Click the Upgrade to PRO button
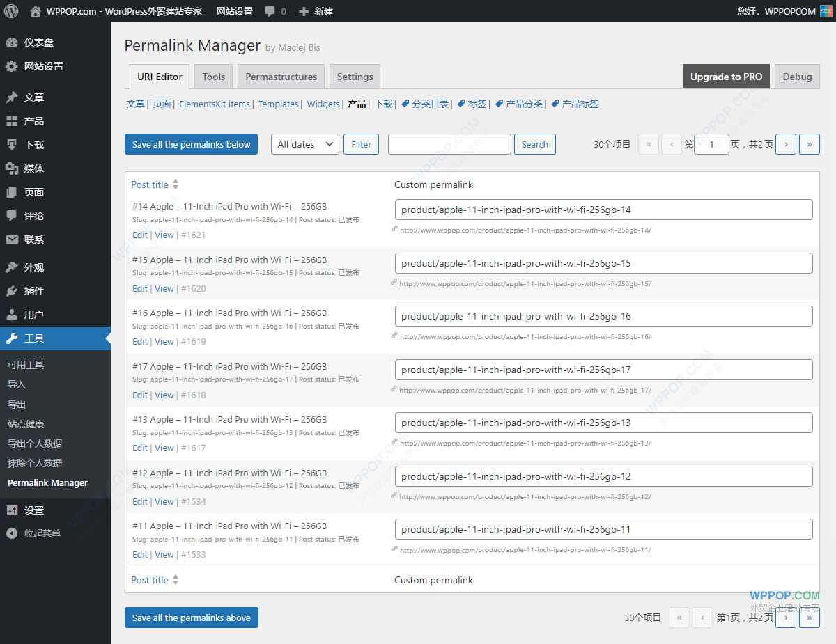 [x=726, y=77]
